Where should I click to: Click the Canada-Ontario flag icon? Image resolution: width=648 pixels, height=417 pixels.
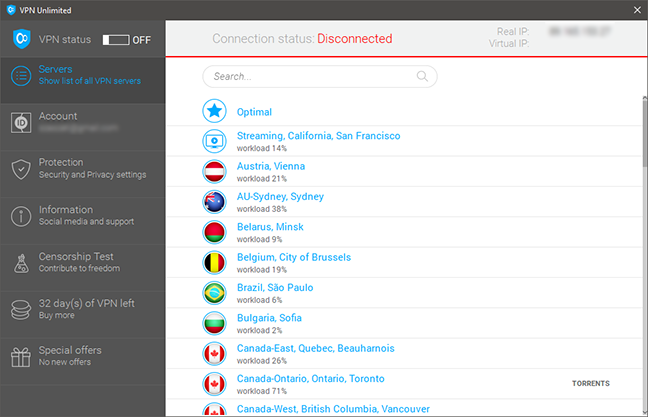pyautogui.click(x=214, y=384)
